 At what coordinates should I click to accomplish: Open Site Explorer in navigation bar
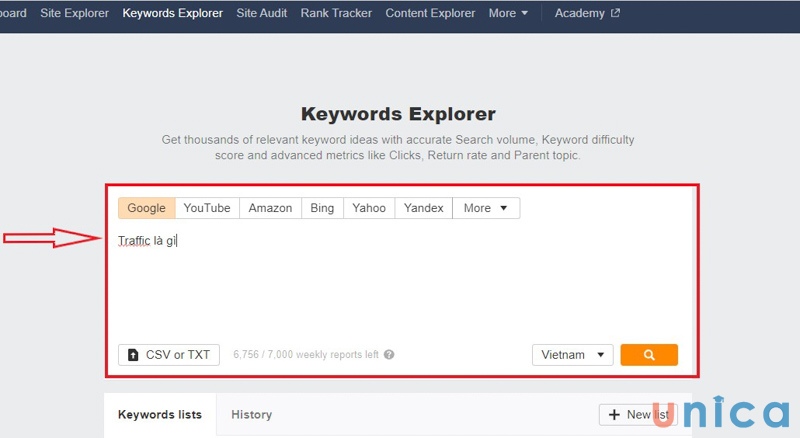coord(74,13)
